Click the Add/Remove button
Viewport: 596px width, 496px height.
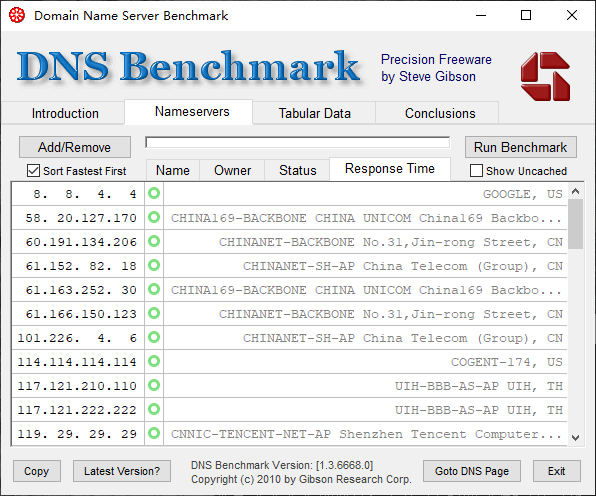pyautogui.click(x=74, y=147)
